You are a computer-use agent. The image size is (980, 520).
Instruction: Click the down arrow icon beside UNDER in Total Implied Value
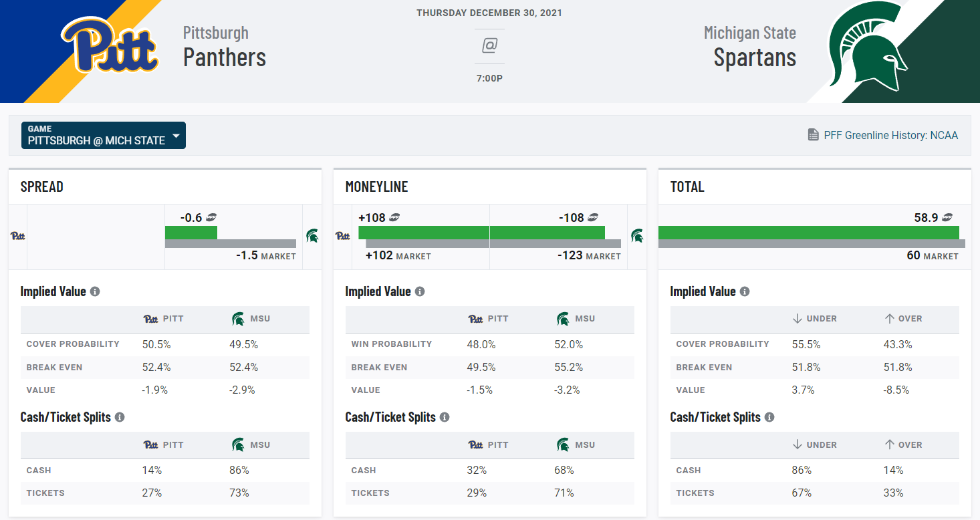pyautogui.click(x=797, y=319)
